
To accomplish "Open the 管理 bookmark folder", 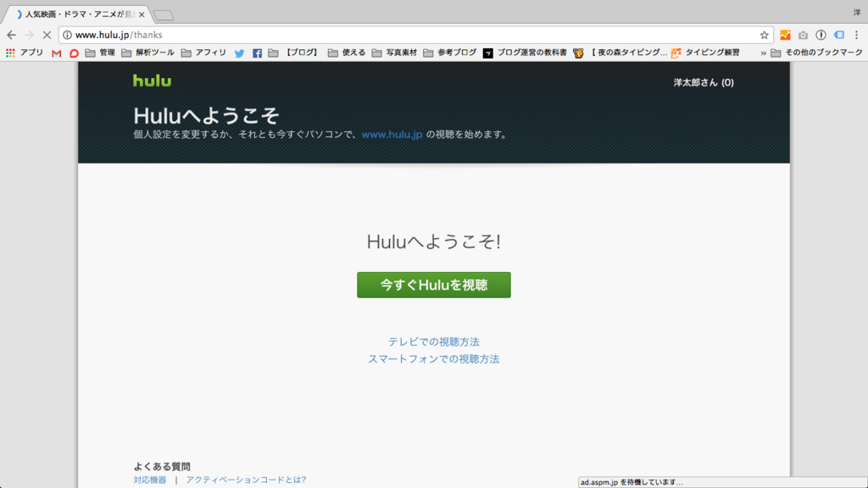I will point(100,53).
